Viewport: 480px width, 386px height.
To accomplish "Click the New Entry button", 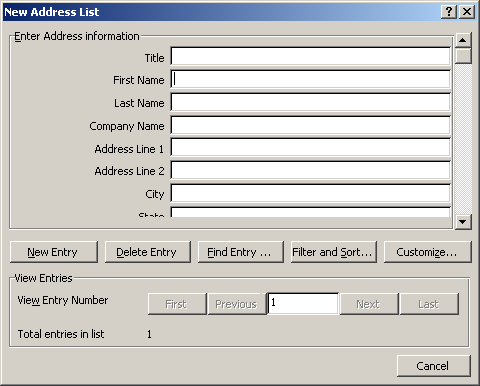I will tap(54, 252).
